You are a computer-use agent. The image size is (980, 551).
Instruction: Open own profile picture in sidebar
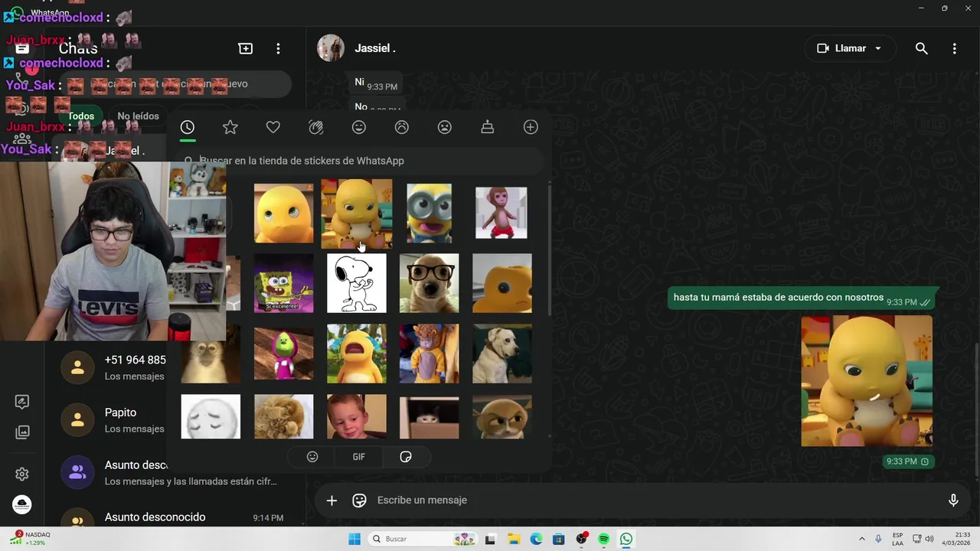pos(22,505)
